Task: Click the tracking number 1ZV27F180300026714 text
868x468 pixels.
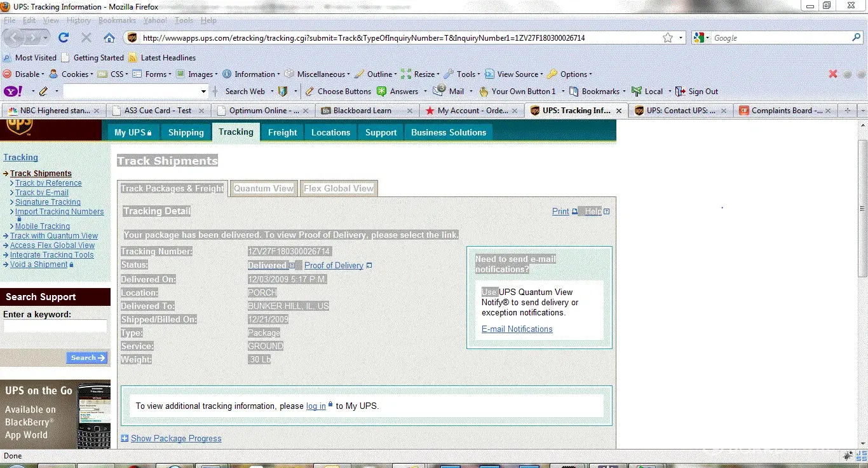Action: 289,252
